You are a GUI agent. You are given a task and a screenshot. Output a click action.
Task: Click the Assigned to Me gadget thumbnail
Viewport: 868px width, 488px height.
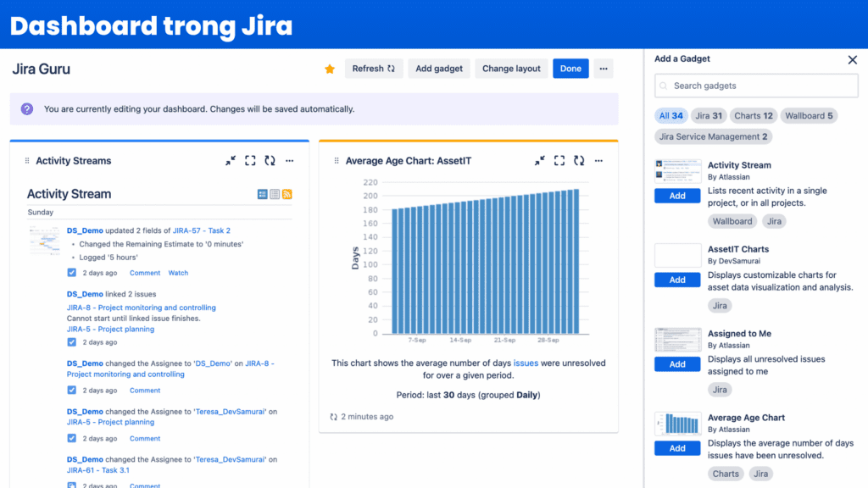pyautogui.click(x=677, y=340)
